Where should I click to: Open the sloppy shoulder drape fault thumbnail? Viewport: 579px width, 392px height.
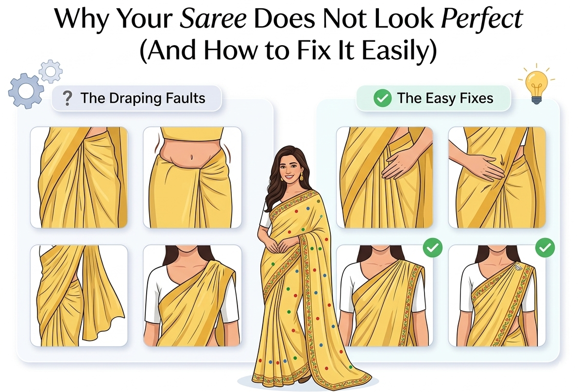coord(192,296)
